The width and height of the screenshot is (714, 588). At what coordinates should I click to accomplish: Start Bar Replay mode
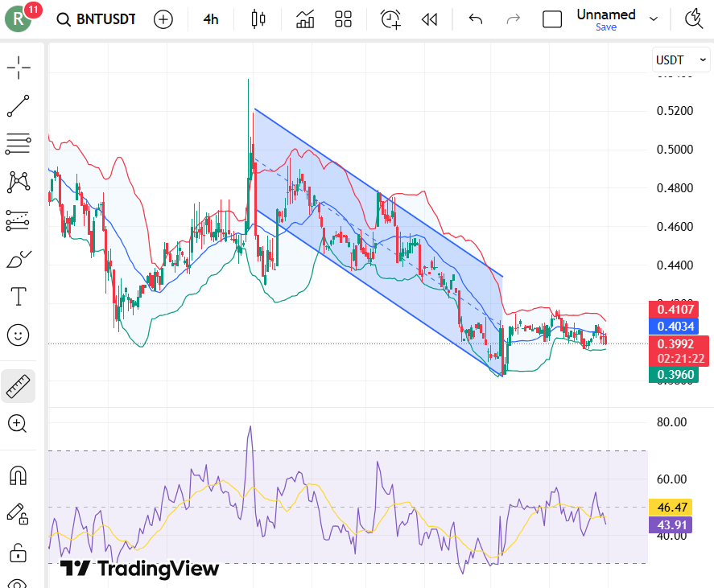click(429, 19)
